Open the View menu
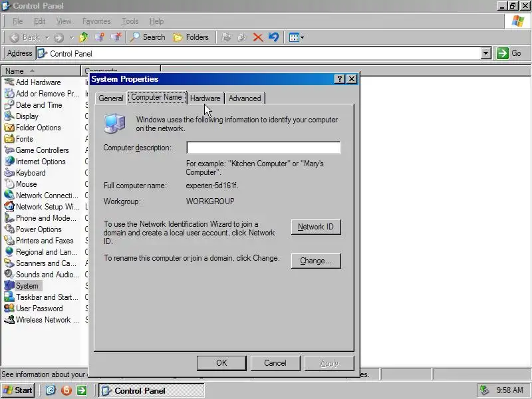Screen dimensions: 532x399 pos(64,21)
